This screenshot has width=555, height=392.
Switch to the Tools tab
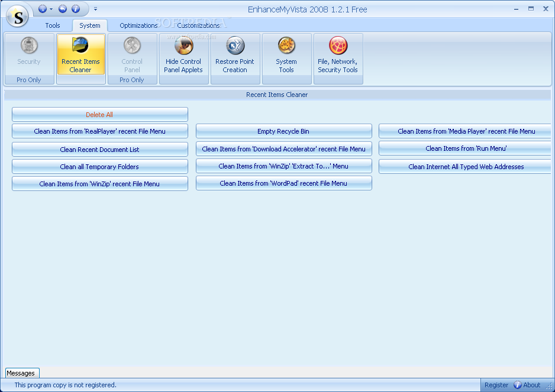coord(53,25)
